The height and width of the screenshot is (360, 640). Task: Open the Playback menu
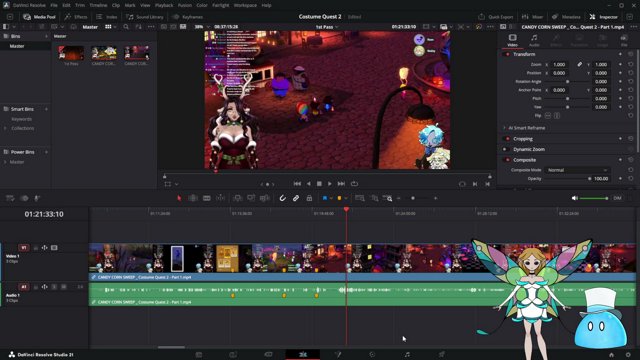[x=164, y=5]
